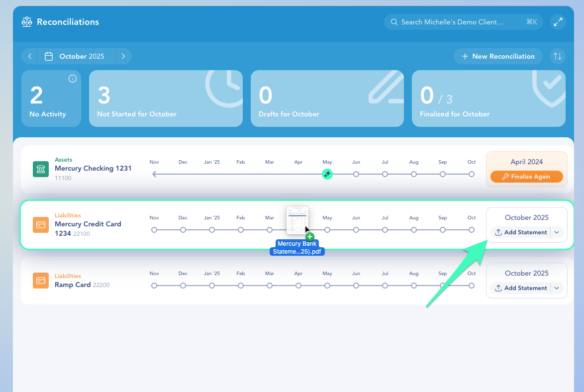The image size is (584, 392).
Task: Click the April 2024 period label
Action: click(x=527, y=162)
